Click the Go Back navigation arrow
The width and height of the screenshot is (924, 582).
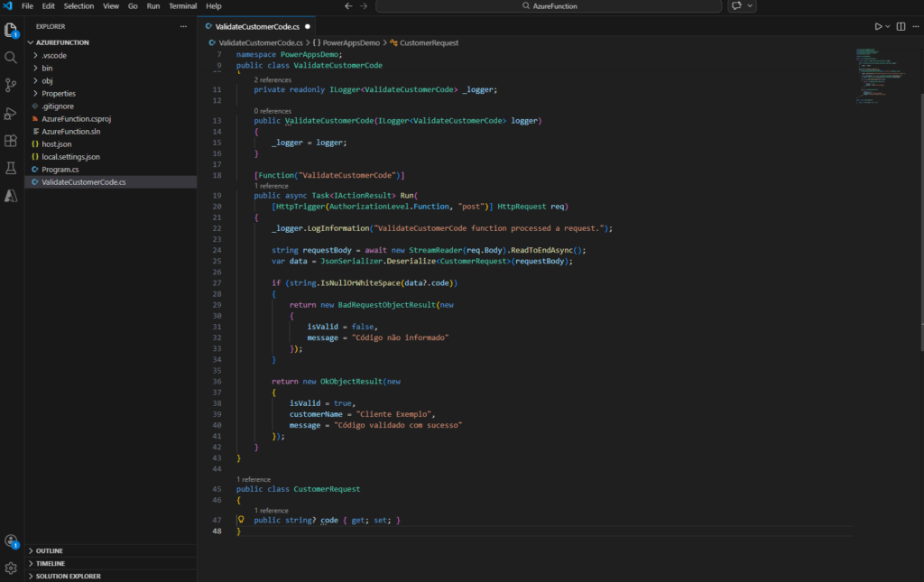pyautogui.click(x=347, y=5)
